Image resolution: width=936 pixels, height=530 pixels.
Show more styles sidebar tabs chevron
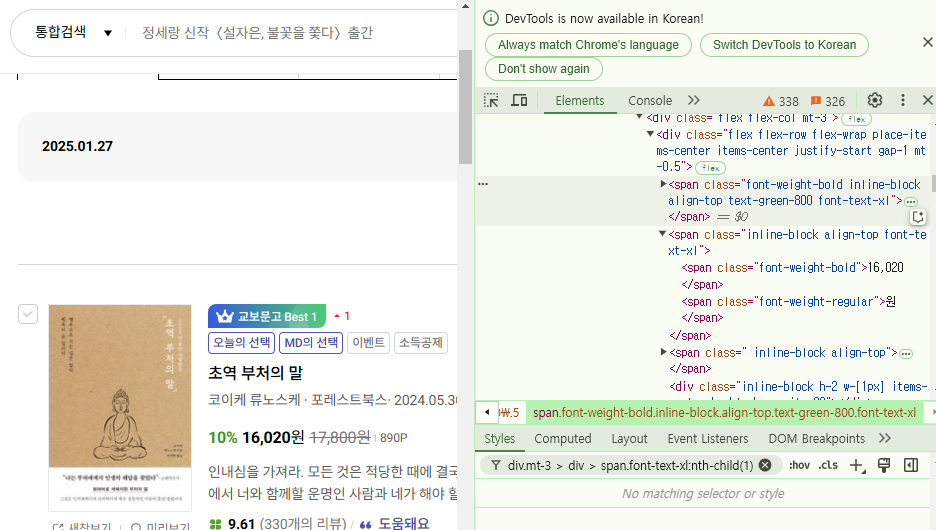coord(885,439)
